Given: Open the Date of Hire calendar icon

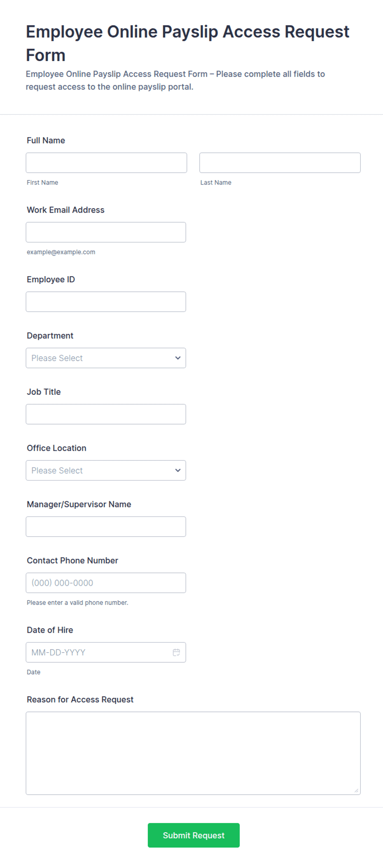Looking at the screenshot, I should [176, 652].
